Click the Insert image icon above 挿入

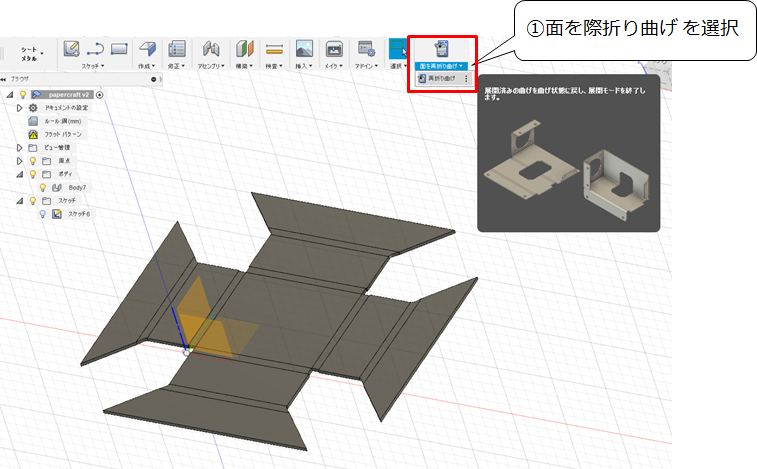pos(304,49)
